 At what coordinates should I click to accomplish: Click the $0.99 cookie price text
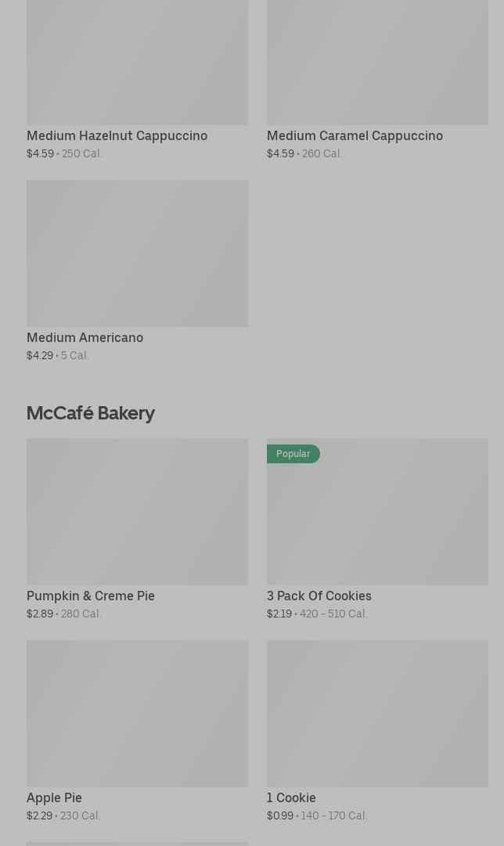click(x=279, y=815)
